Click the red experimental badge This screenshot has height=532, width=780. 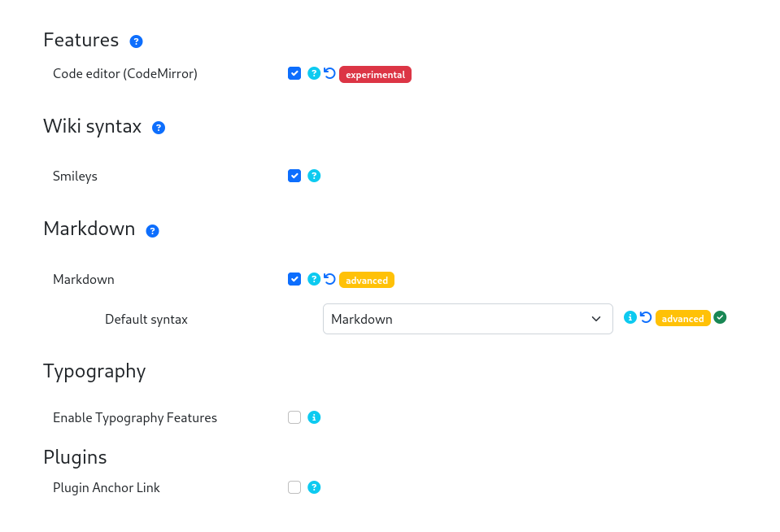[375, 75]
